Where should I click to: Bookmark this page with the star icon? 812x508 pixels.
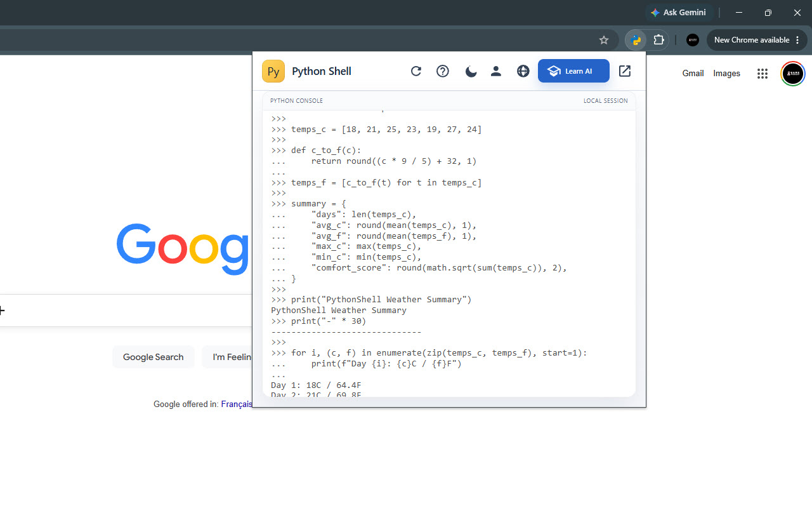604,40
